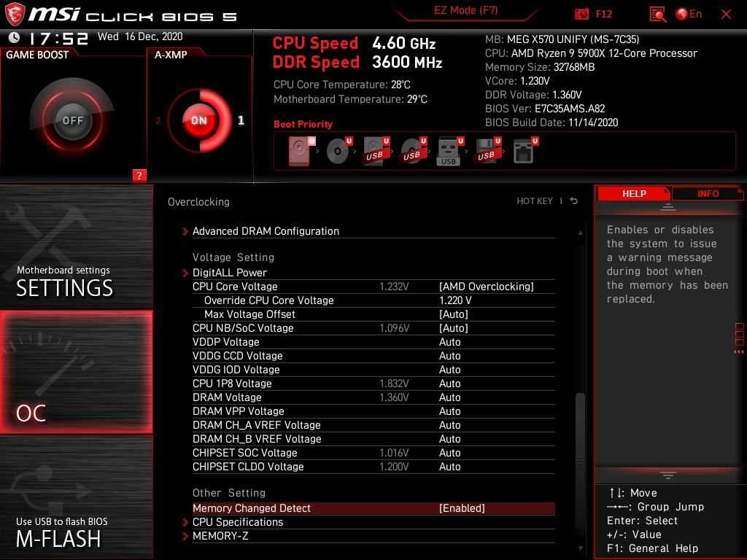Edit the DRAM CH_A VREF Voltage value
The width and height of the screenshot is (747, 560).
[449, 425]
